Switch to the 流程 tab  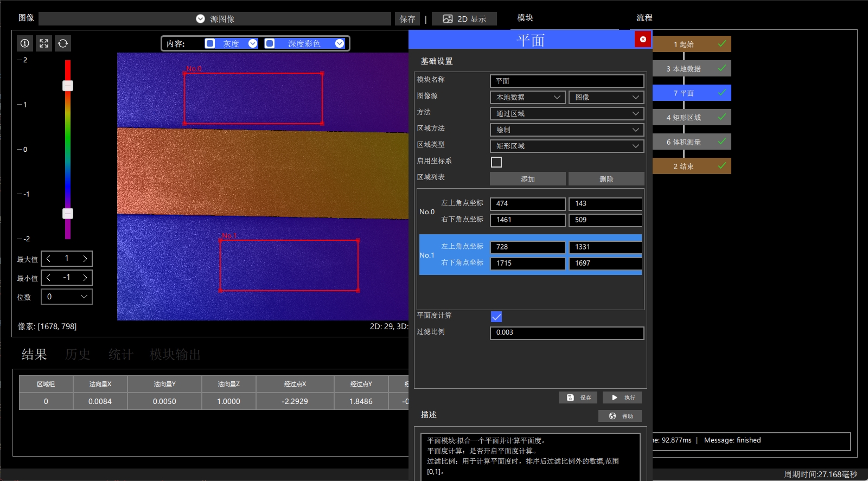(x=644, y=18)
